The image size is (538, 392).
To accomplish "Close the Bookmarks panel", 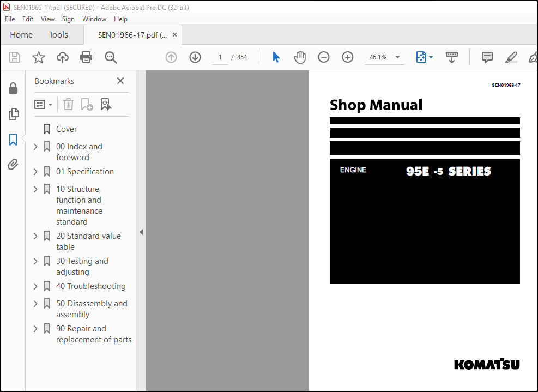I will 120,81.
